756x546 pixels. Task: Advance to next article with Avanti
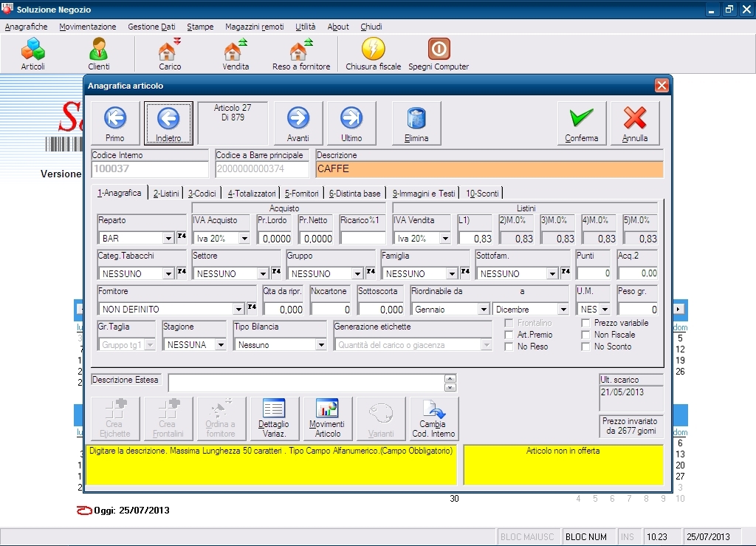point(298,123)
